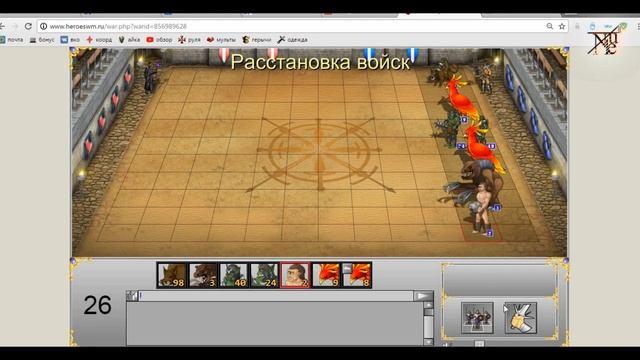Click the browser reload button

click(x=28, y=26)
